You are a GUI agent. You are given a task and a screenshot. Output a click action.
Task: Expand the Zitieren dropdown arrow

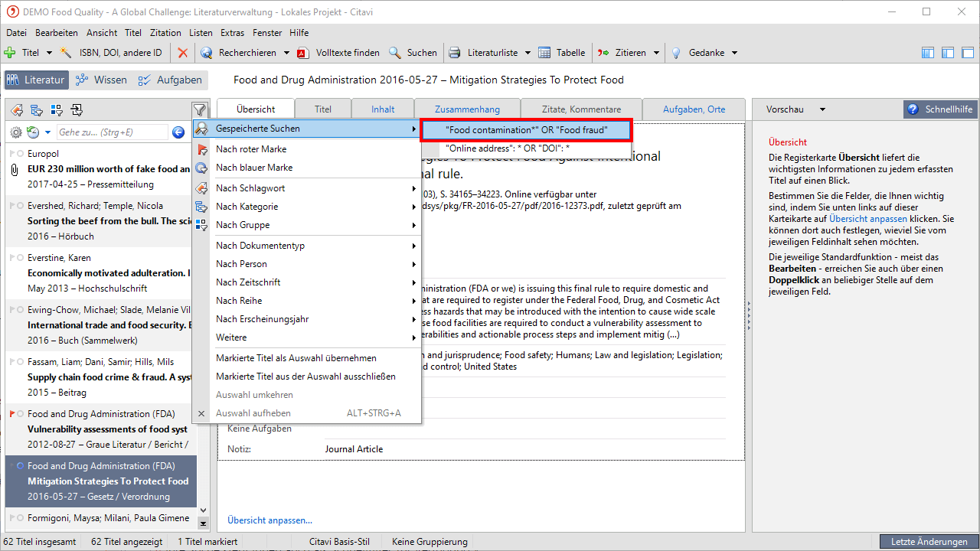pos(655,53)
